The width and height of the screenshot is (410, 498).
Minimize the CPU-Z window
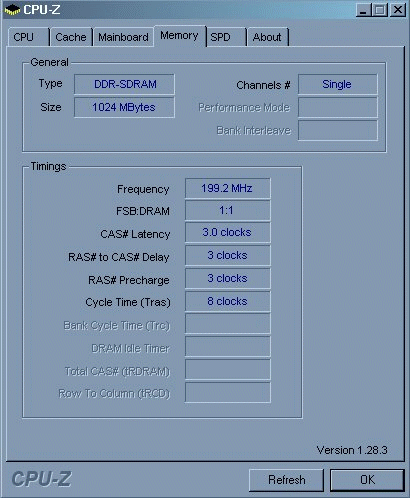[x=363, y=10]
